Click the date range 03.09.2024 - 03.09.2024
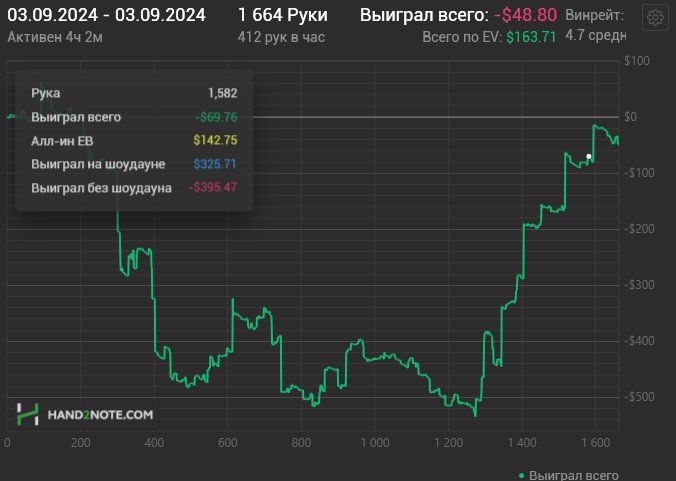The height and width of the screenshot is (481, 676). coord(106,15)
